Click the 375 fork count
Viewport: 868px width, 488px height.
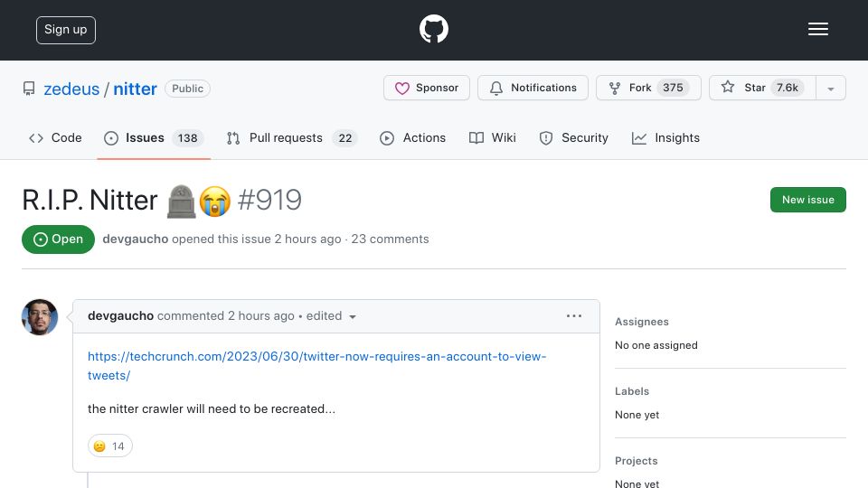coord(673,88)
